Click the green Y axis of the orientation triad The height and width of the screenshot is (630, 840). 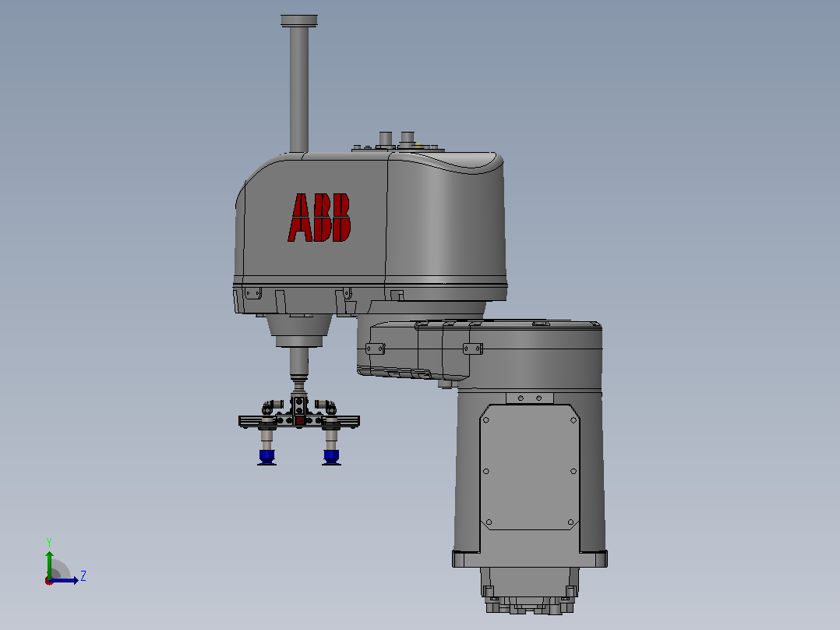pyautogui.click(x=49, y=565)
